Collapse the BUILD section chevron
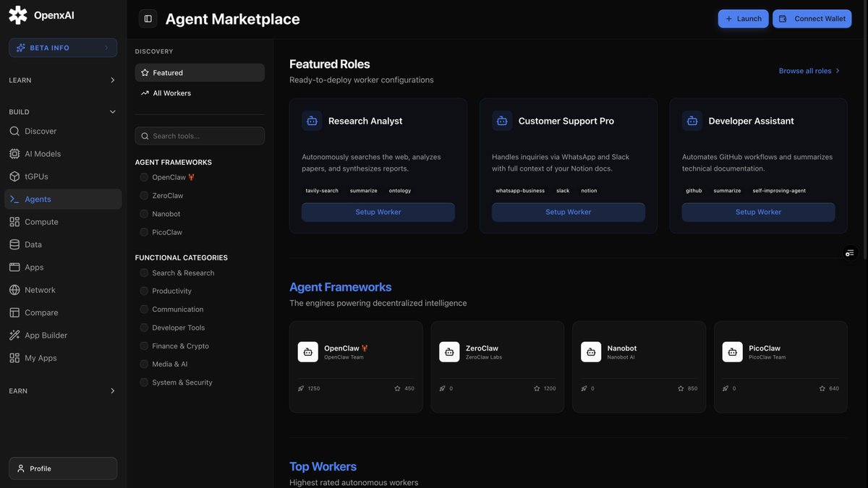The height and width of the screenshot is (488, 868). 112,112
